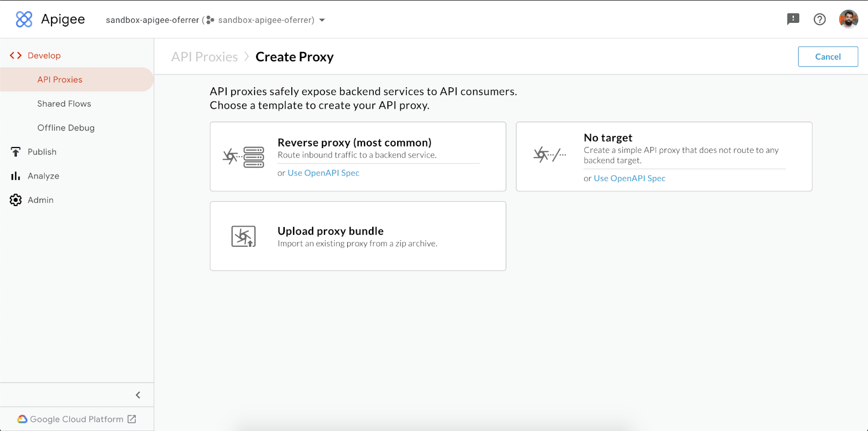This screenshot has width=868, height=431.
Task: Open the feedback icon in header
Action: click(x=793, y=20)
